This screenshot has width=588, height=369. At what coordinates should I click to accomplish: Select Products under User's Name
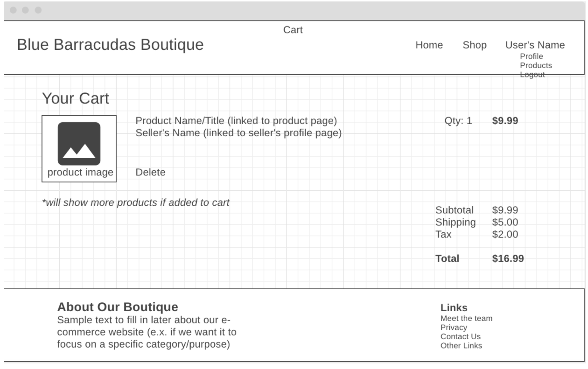point(536,65)
